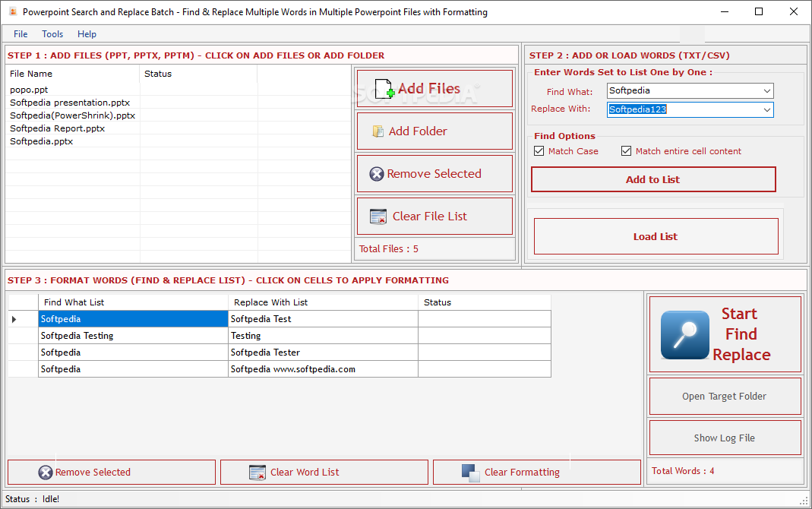Click into the Replace With text field
812x509 pixels.
coord(684,109)
